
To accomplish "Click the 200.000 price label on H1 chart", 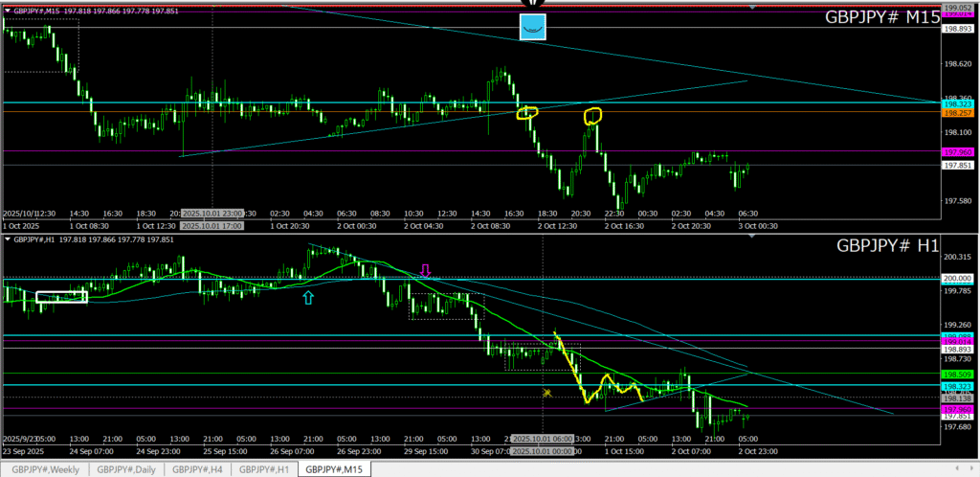I will tap(958, 278).
